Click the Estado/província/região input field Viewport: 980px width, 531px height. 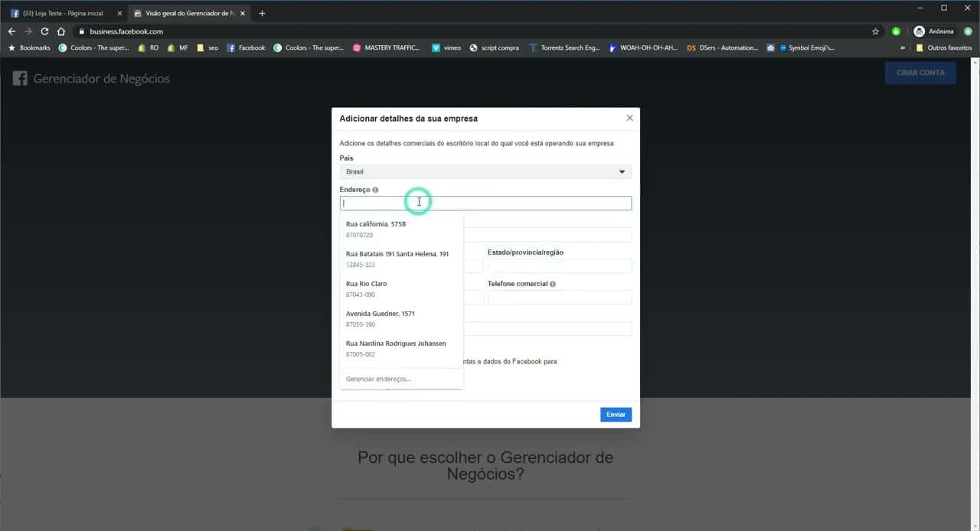click(x=560, y=266)
